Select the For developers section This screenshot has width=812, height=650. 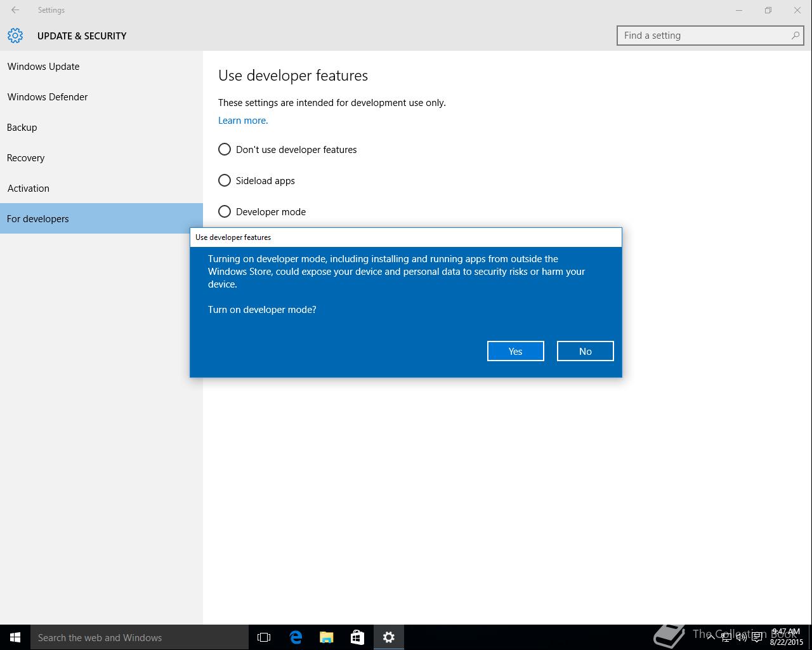click(x=101, y=218)
